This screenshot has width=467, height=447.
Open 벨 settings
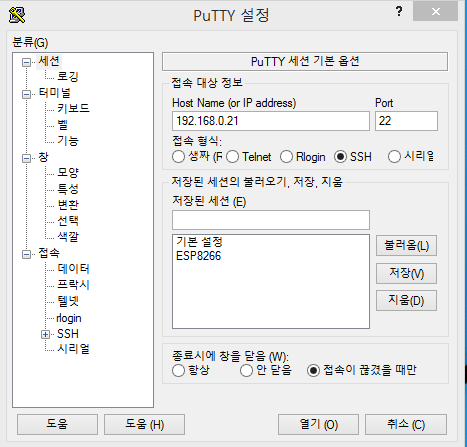[62, 125]
